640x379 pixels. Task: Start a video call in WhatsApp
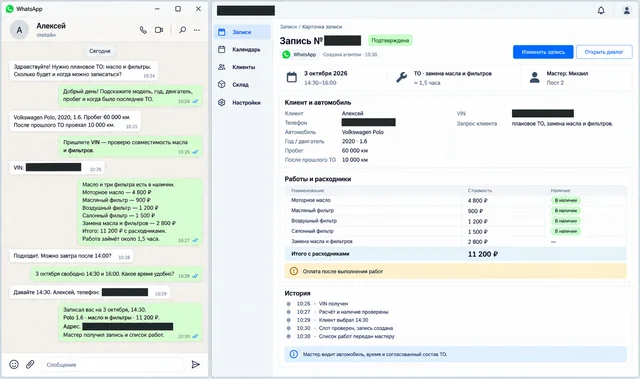(159, 30)
